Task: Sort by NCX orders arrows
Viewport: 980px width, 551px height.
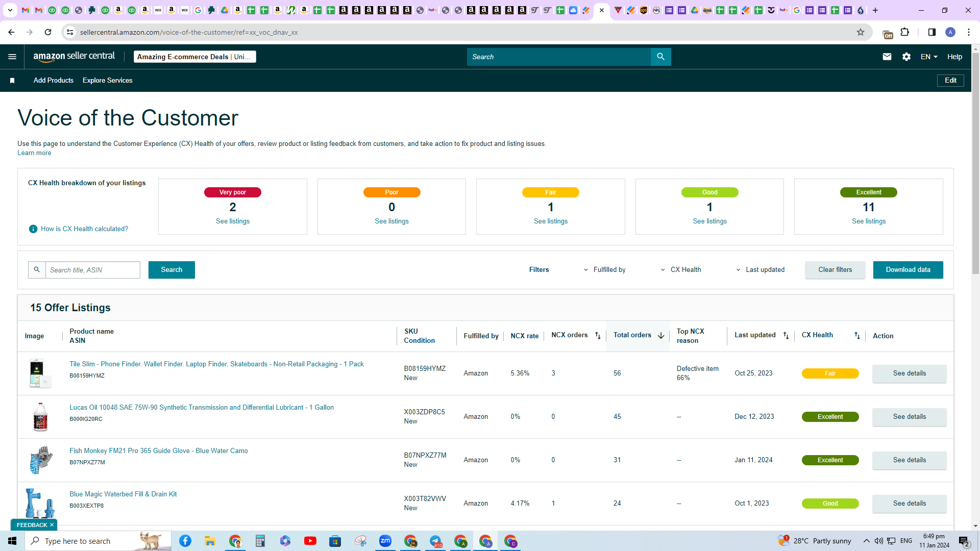Action: 598,335
